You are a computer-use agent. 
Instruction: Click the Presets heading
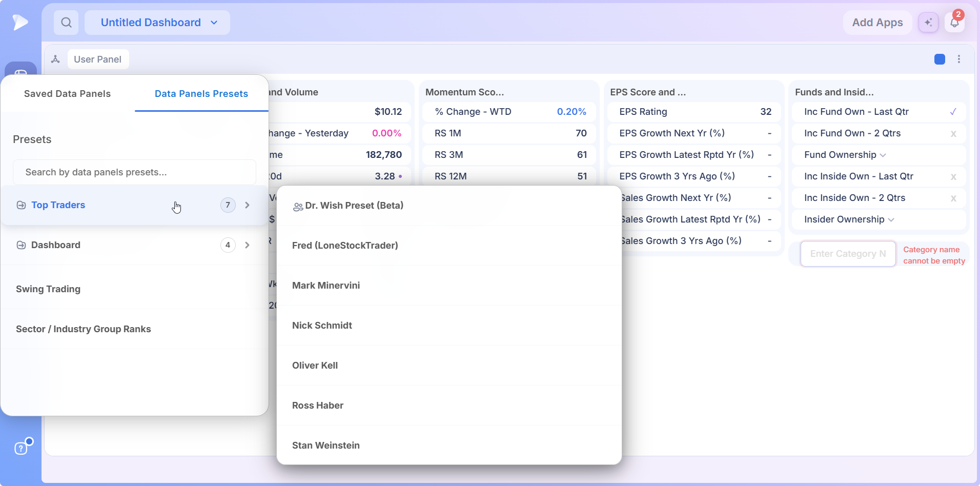(32, 139)
